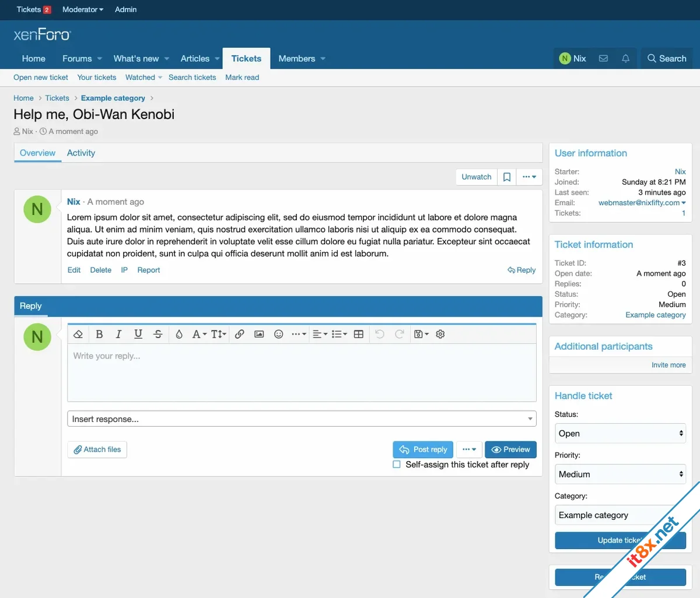Open more insert options in editor toolbar
This screenshot has width=700, height=598.
(299, 334)
